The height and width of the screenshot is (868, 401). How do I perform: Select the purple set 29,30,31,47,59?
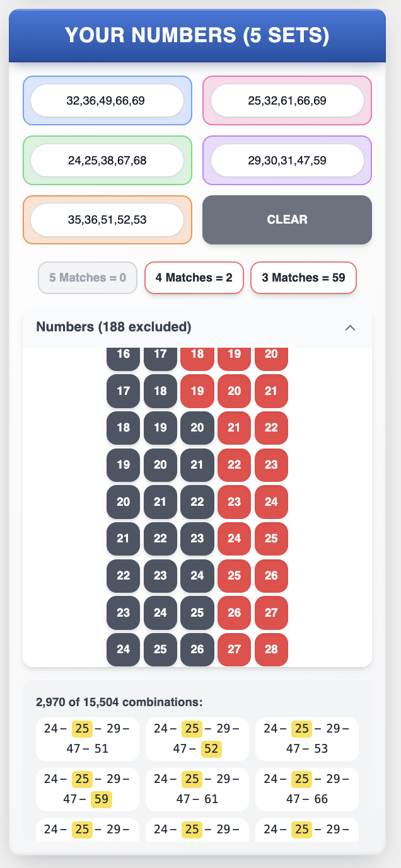(287, 160)
